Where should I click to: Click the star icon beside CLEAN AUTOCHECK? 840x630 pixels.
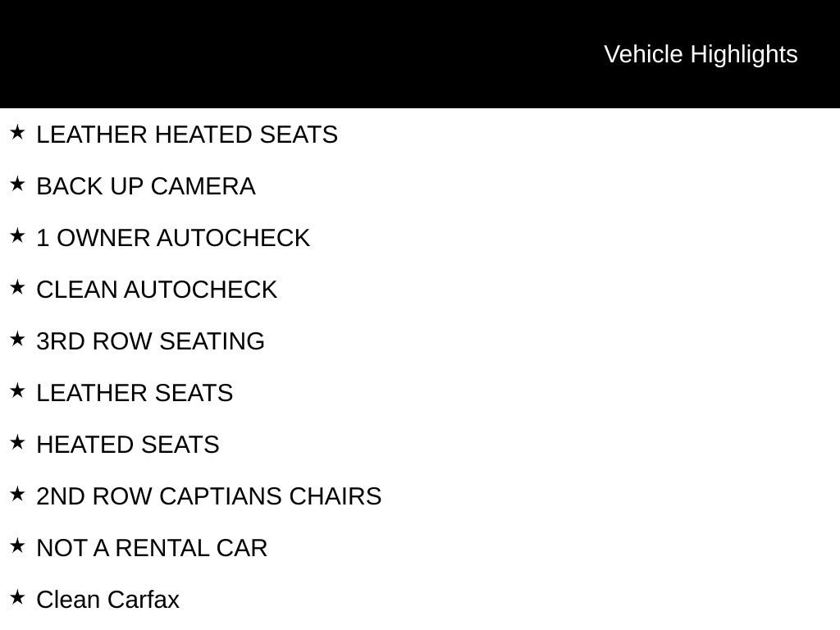18,287
